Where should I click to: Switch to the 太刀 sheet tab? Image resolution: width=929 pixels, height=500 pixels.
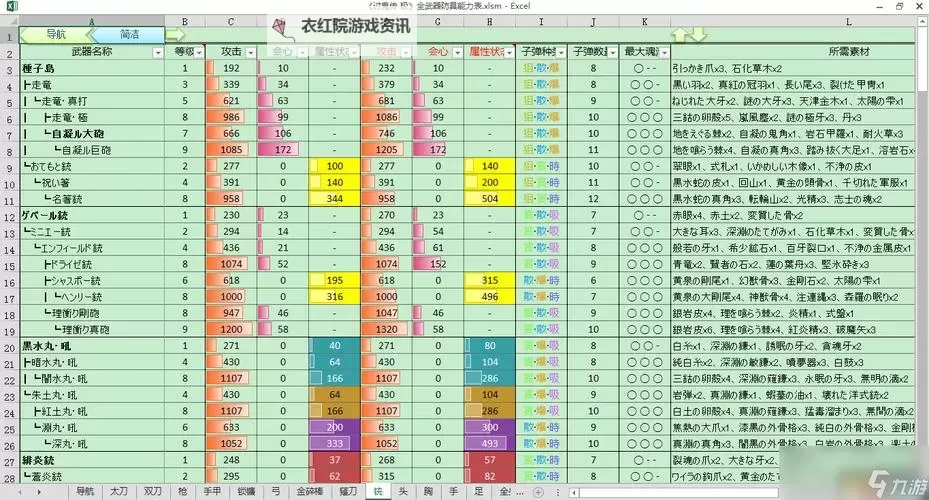118,492
